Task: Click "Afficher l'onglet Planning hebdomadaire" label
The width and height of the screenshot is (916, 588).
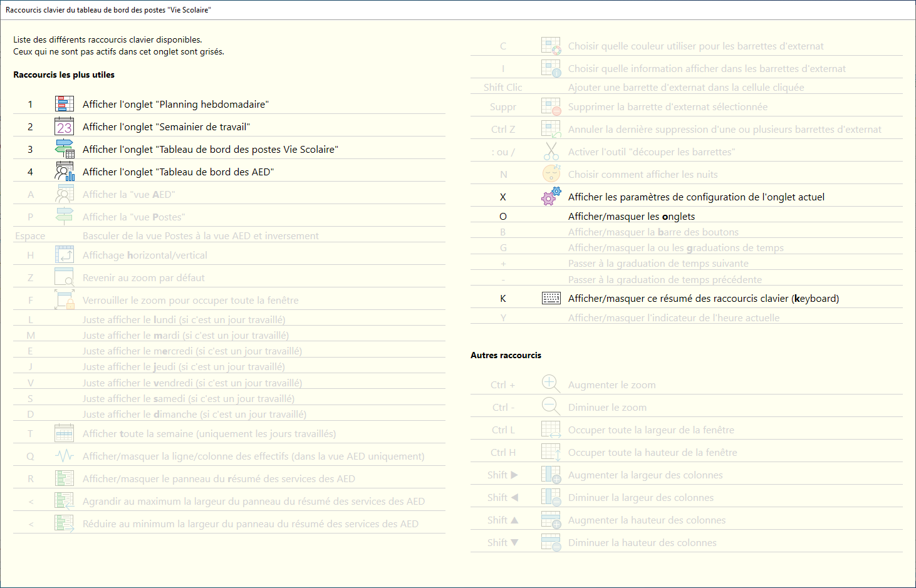Action: coord(175,105)
